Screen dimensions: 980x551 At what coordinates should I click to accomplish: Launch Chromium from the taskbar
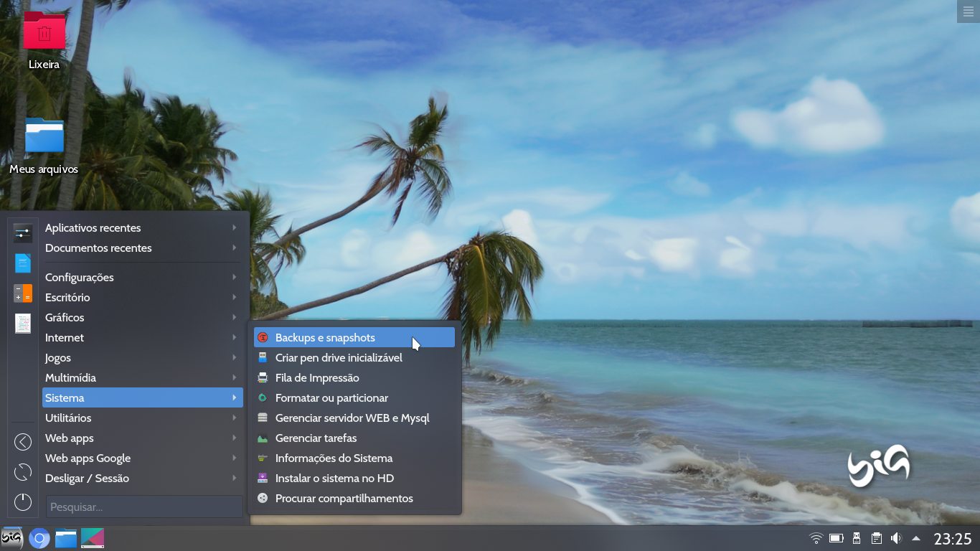[x=39, y=538]
